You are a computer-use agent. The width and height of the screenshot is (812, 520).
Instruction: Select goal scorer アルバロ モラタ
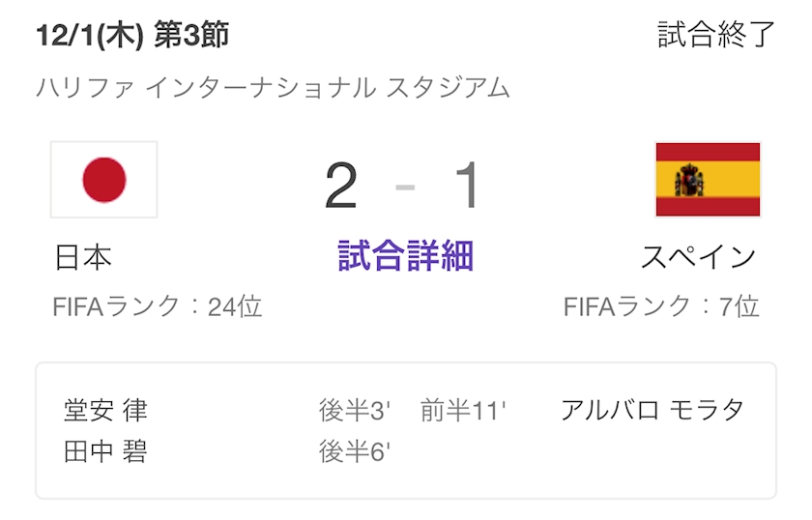click(652, 410)
